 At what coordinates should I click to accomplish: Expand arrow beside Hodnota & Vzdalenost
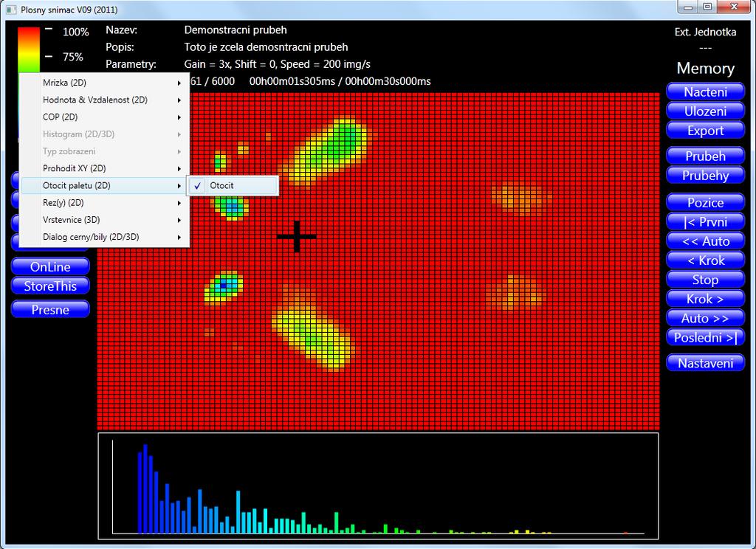pyautogui.click(x=179, y=100)
